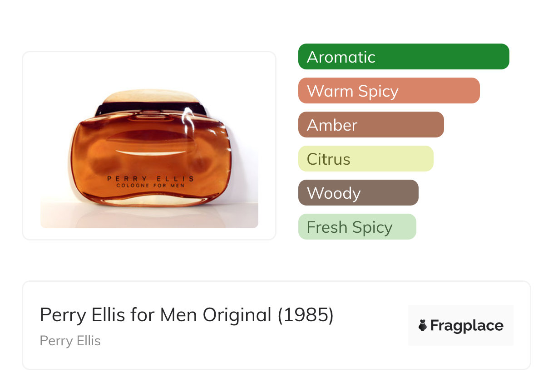Click the Citrus accord bar
Image resolution: width=553 pixels, height=392 pixels.
pyautogui.click(x=365, y=159)
